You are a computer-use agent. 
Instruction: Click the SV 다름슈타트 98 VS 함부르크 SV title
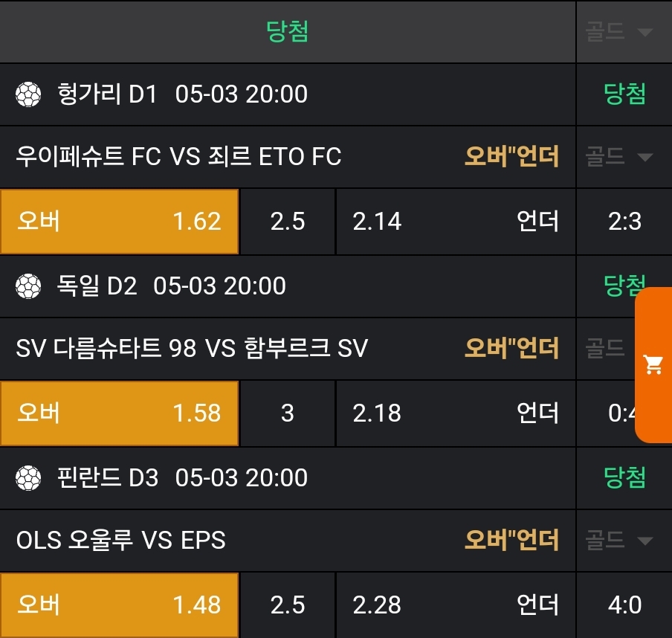tap(192, 349)
